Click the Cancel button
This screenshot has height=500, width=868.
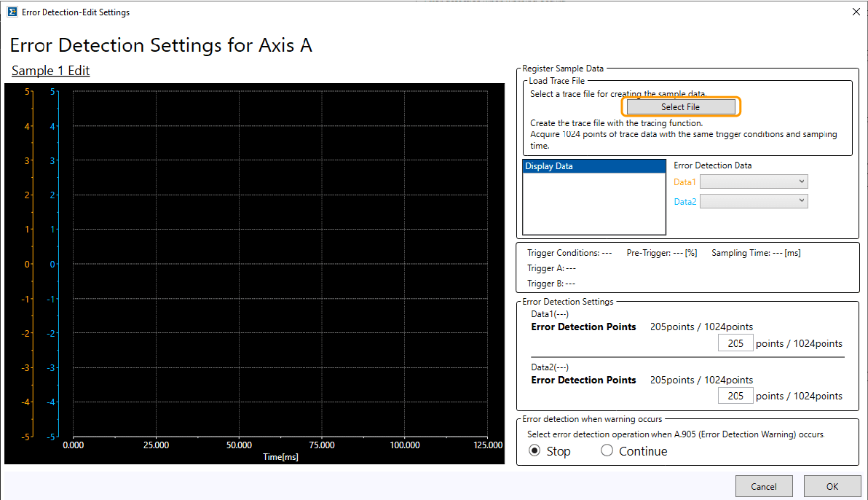click(x=764, y=486)
